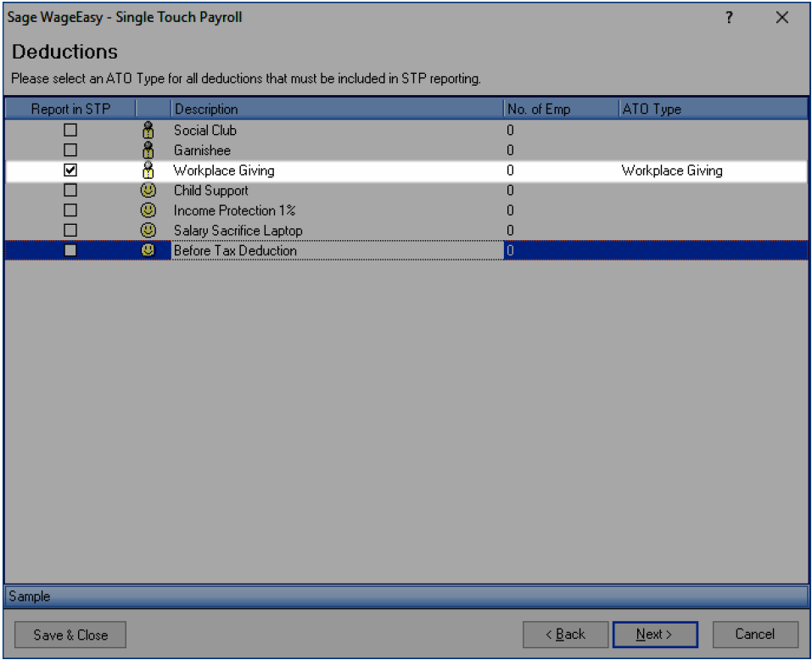
Task: Close the Single Touch Payroll dialog
Action: tap(782, 18)
